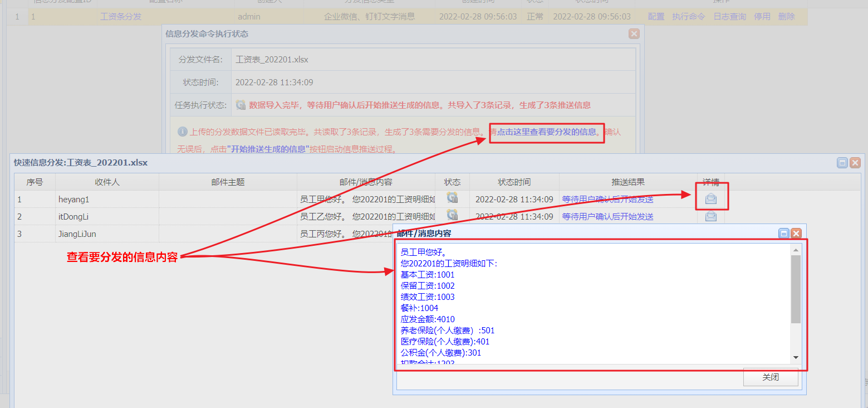The width and height of the screenshot is (868, 408).
Task: Click the admin creator cell
Action: [249, 17]
